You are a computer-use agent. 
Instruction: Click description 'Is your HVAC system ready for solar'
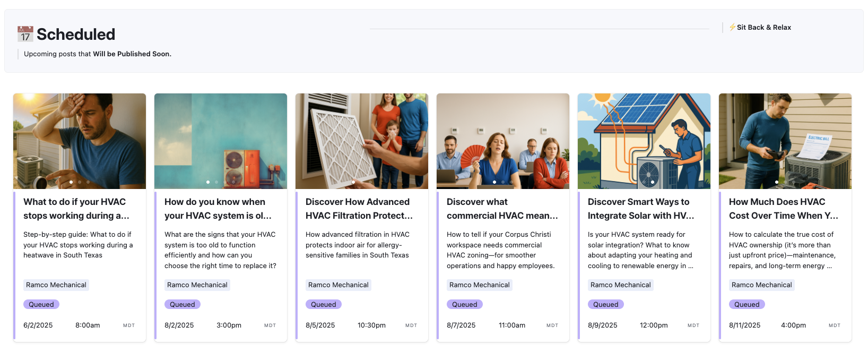pyautogui.click(x=641, y=250)
